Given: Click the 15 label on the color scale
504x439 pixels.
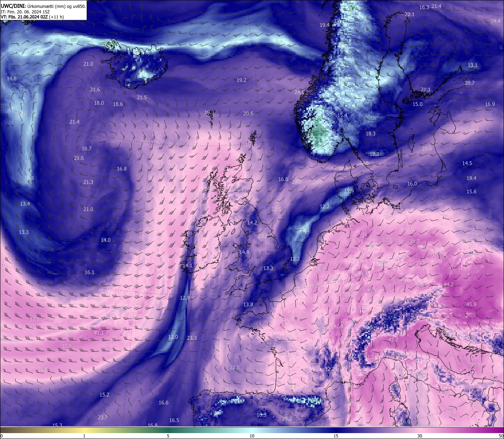Looking at the screenshot, I should [336, 436].
